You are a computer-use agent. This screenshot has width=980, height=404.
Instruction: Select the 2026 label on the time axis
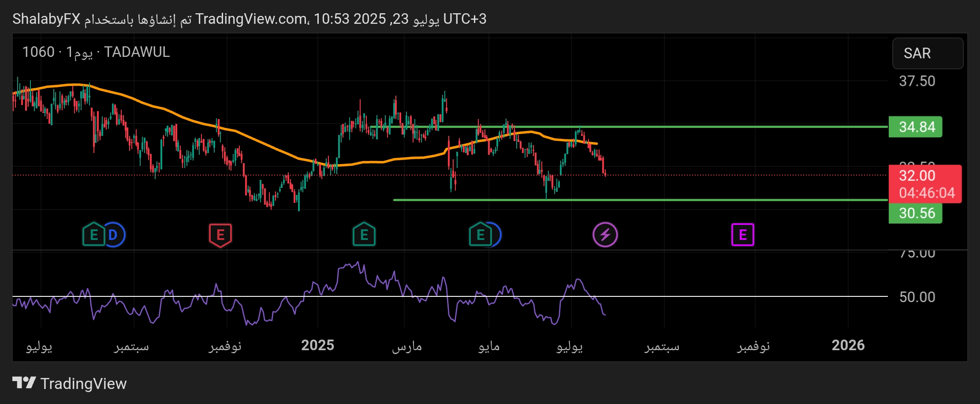tap(848, 345)
